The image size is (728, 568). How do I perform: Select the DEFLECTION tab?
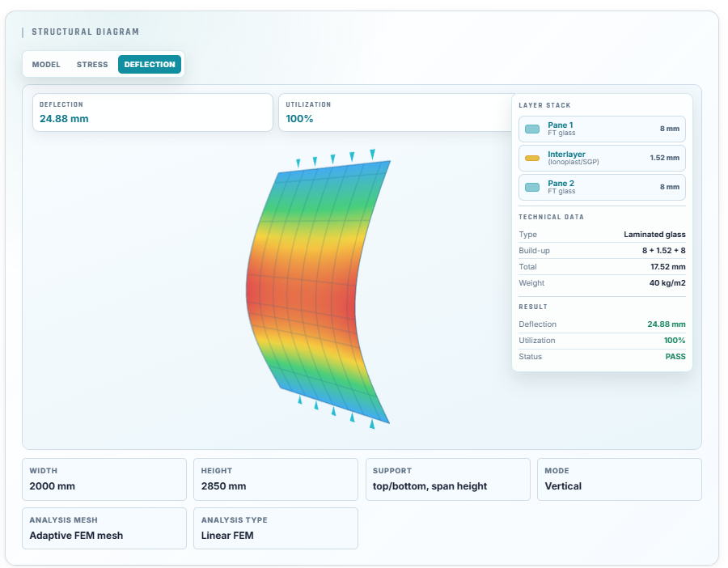click(150, 65)
